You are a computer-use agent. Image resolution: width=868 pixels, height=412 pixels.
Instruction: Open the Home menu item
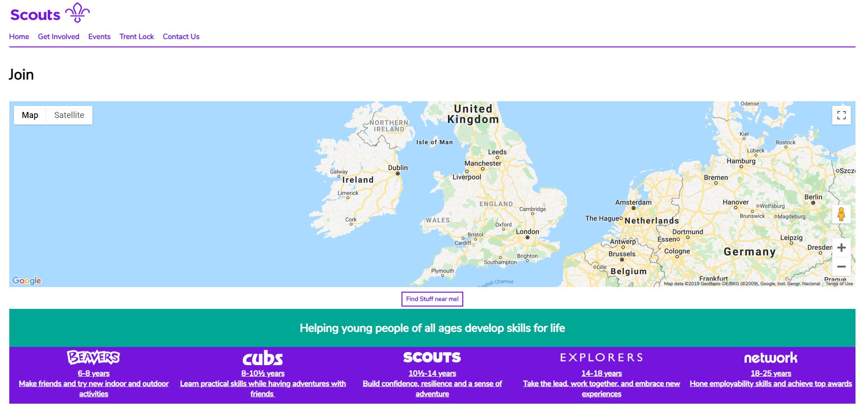tap(19, 37)
